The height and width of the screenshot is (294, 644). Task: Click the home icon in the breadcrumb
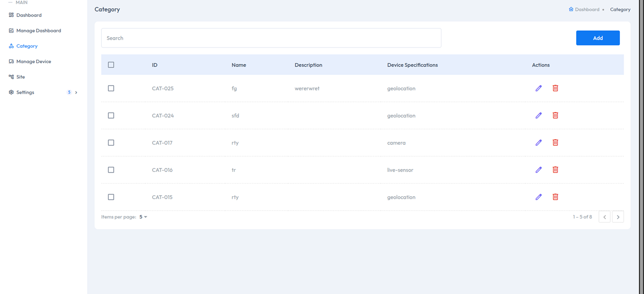click(x=571, y=9)
